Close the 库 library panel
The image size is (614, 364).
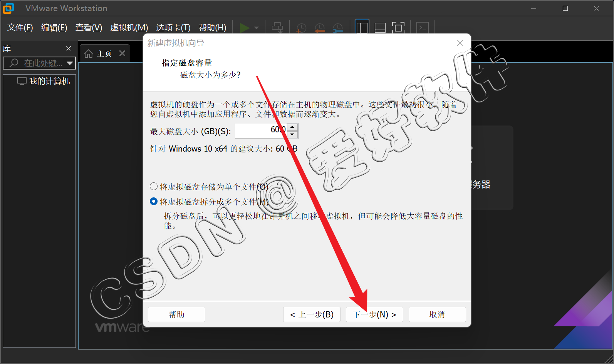pos(69,48)
